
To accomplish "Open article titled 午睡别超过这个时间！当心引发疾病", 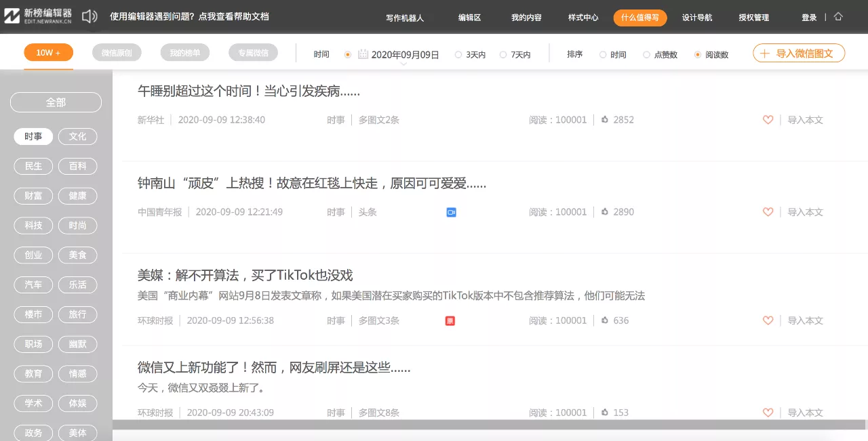I will 249,91.
